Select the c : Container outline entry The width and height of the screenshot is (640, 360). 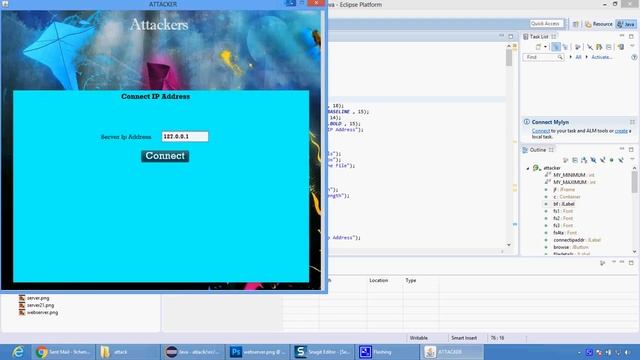566,197
